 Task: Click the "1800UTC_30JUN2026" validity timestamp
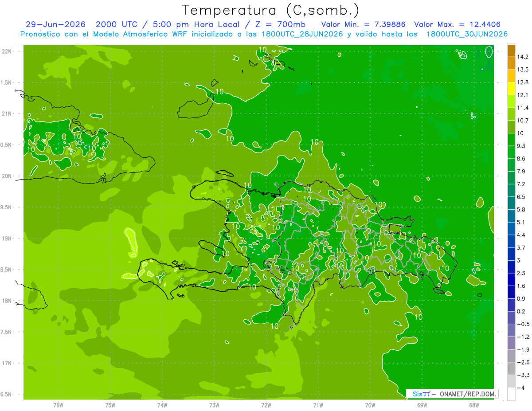pyautogui.click(x=467, y=34)
